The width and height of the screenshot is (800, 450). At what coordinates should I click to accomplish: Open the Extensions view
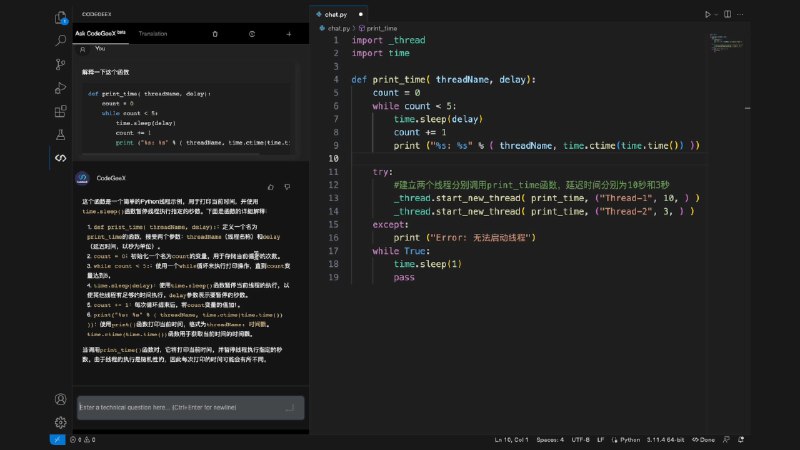[x=60, y=110]
